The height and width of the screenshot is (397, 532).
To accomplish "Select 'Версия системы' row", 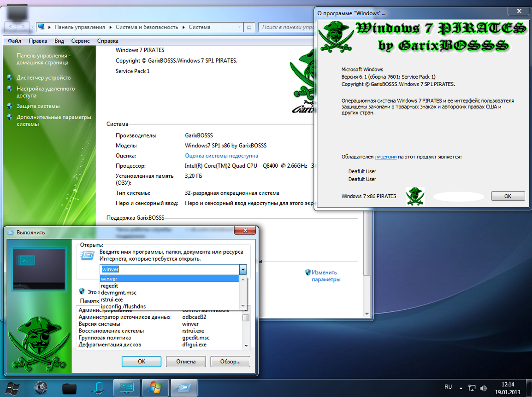I will point(160,324).
